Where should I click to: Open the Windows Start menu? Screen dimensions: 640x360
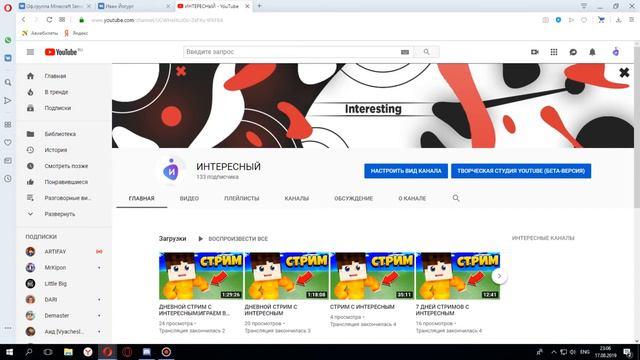tap(9, 352)
